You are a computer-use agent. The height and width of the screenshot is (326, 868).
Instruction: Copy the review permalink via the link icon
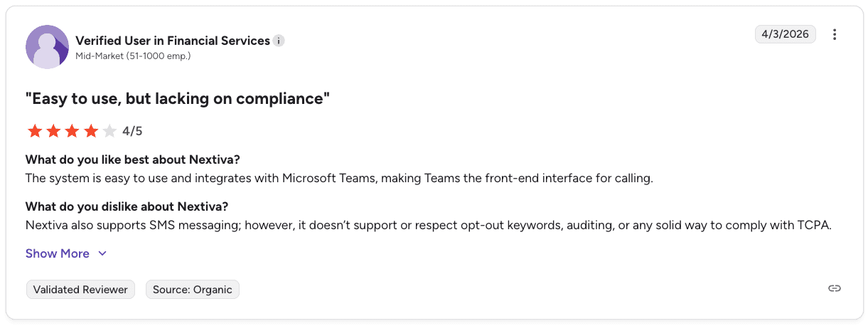click(x=835, y=288)
